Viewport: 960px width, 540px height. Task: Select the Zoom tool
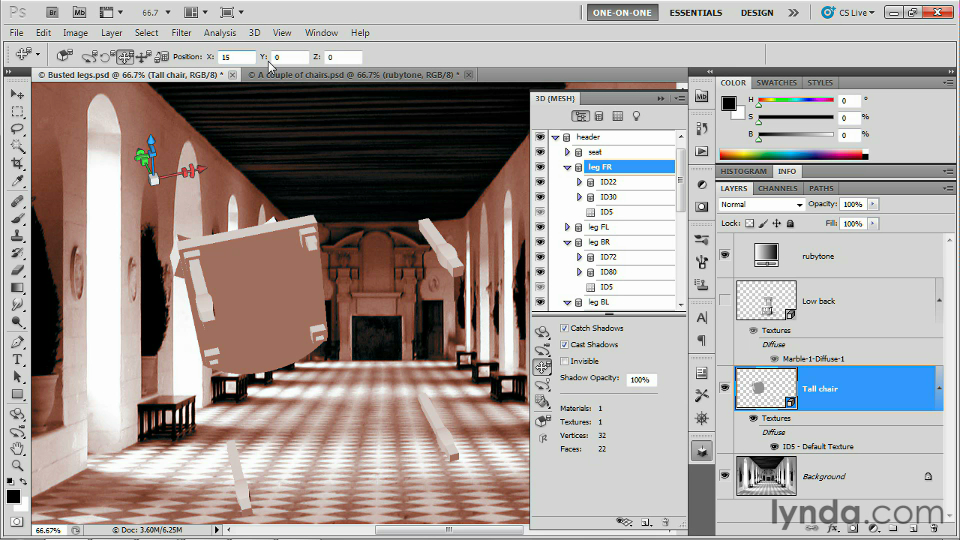[17, 466]
